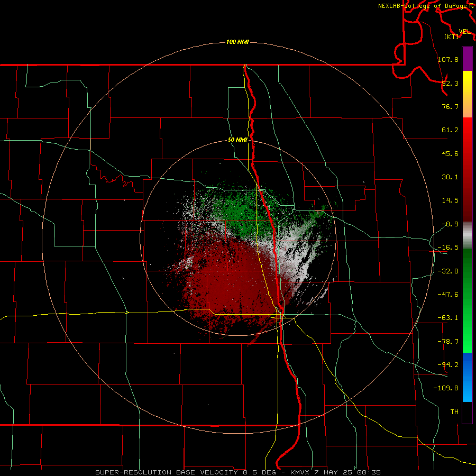This screenshot has height=476, width=476.
Task: Click the -47.6 velocity scale label
Action: click(448, 295)
